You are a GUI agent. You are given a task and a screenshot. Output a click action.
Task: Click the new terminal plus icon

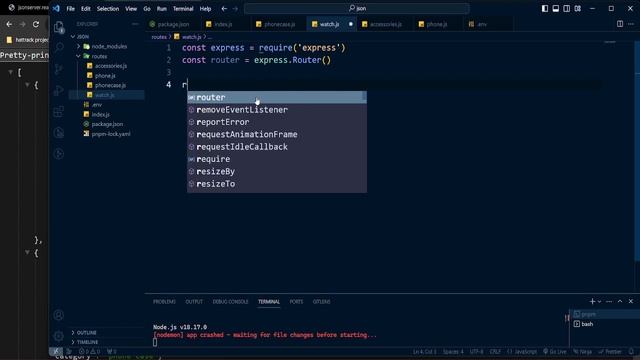tap(592, 301)
